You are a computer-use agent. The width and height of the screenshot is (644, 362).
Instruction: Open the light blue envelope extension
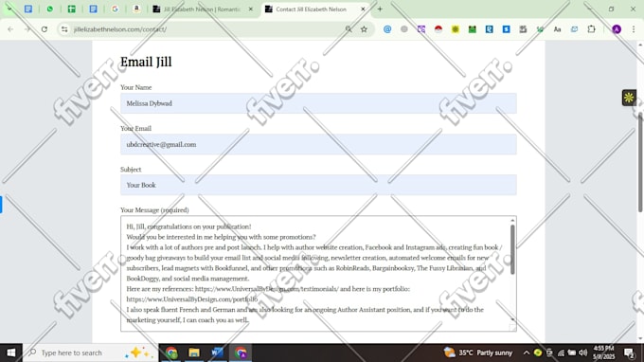[574, 29]
